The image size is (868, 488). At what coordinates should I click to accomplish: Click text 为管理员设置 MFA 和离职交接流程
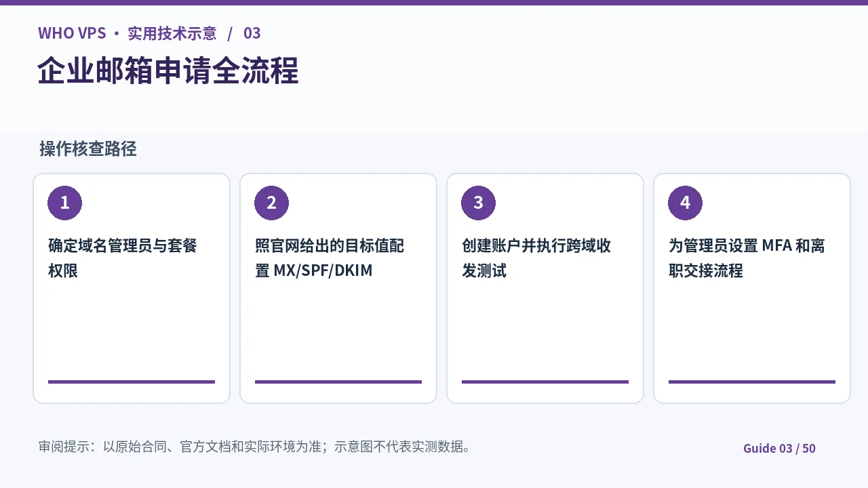point(747,258)
